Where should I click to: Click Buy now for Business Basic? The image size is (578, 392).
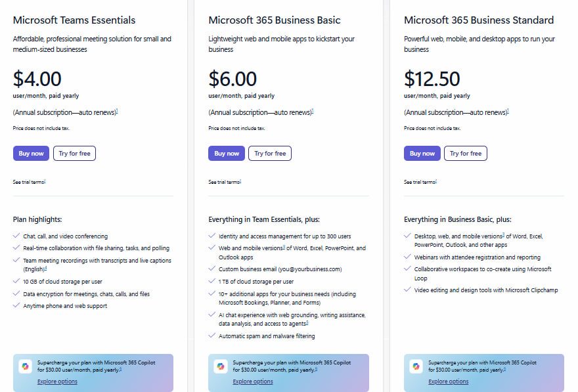(227, 154)
